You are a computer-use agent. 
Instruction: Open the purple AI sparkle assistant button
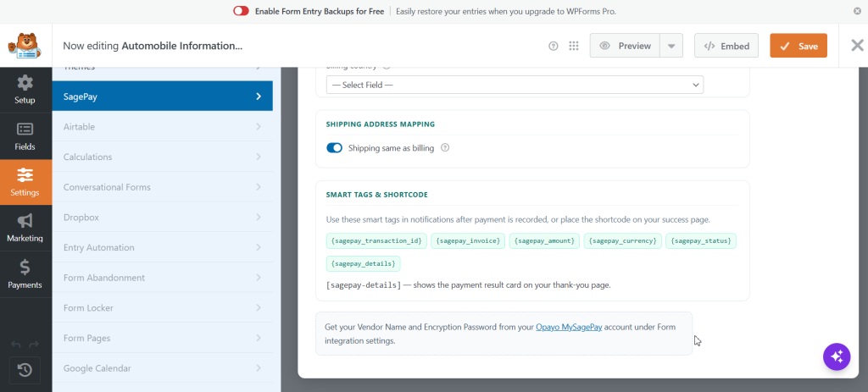click(837, 356)
